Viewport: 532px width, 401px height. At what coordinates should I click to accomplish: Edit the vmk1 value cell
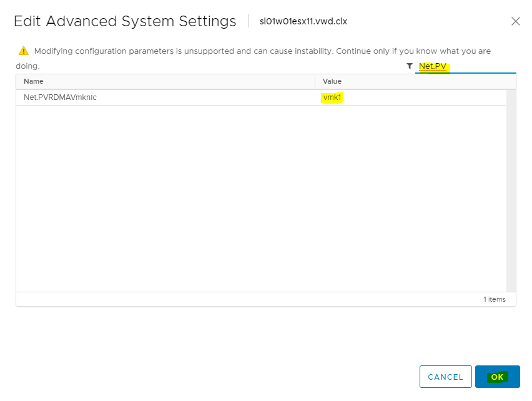pos(332,97)
